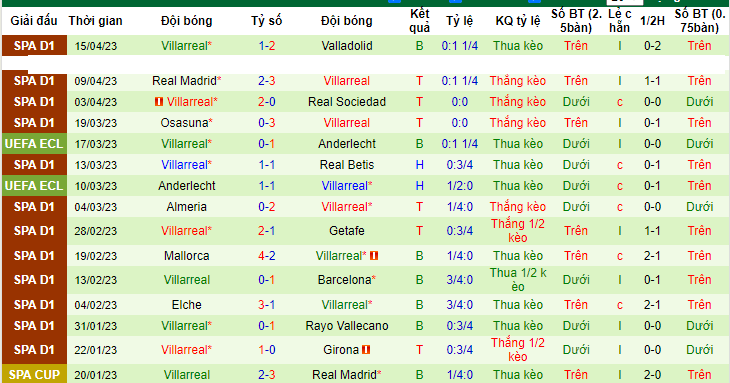Open the Valladolid team page
Image resolution: width=730 pixels, height=383 pixels.
(x=347, y=46)
